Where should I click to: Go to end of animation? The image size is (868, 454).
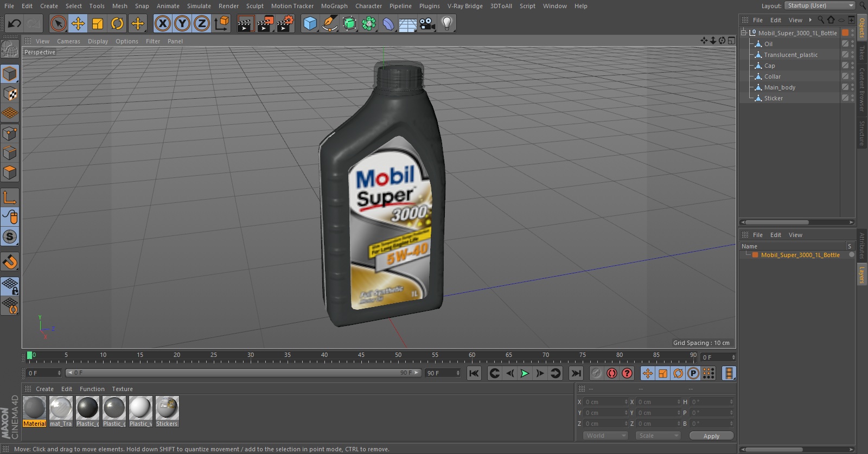pos(576,373)
